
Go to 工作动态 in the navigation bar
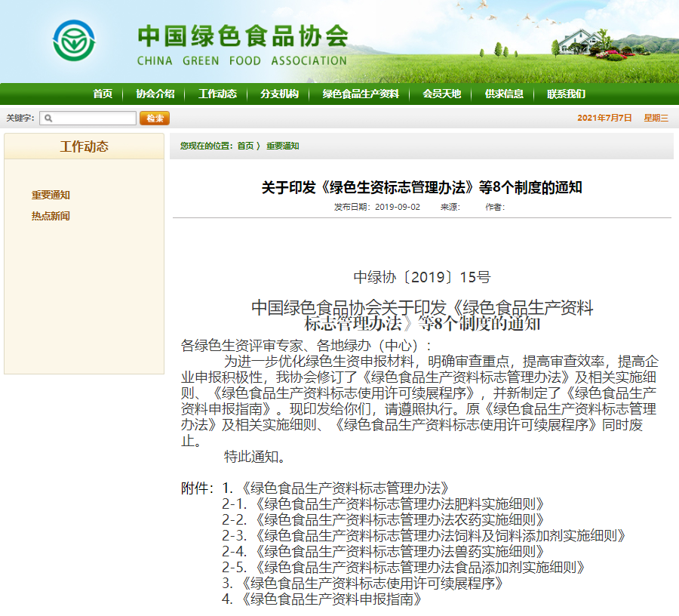click(217, 94)
